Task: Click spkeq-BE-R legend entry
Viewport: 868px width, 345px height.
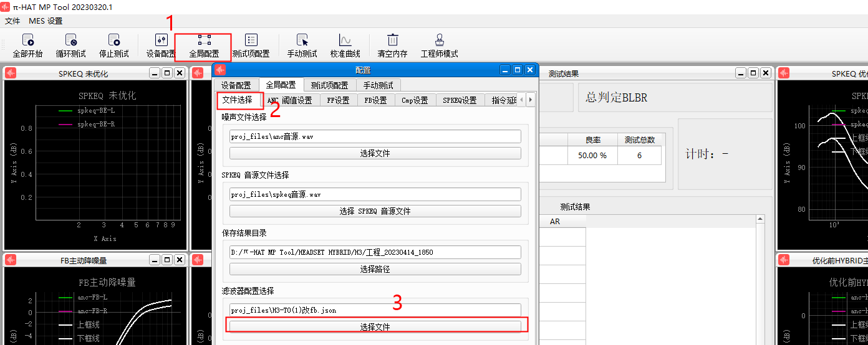Action: pos(87,124)
